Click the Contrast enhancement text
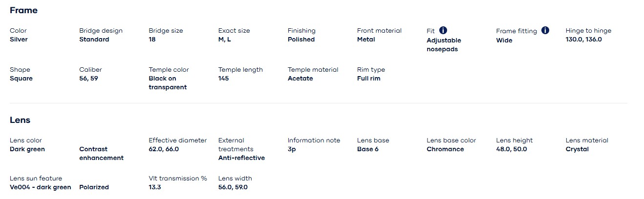The image size is (644, 199). (101, 154)
